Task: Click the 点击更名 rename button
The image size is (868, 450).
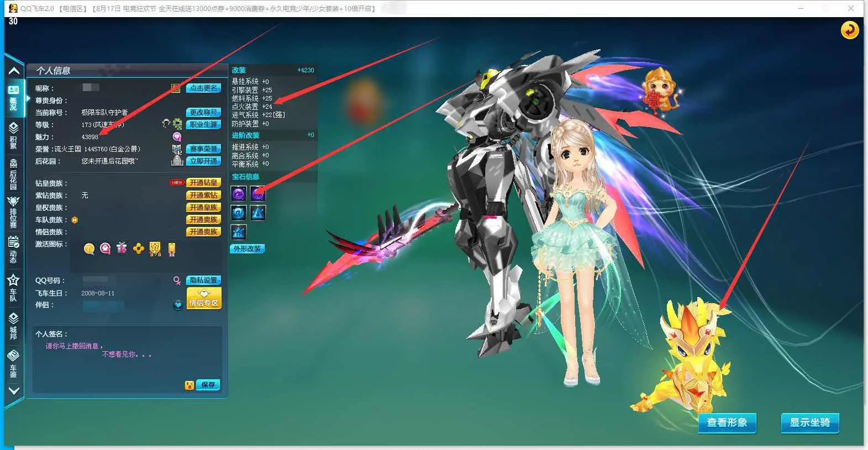Action: (203, 88)
